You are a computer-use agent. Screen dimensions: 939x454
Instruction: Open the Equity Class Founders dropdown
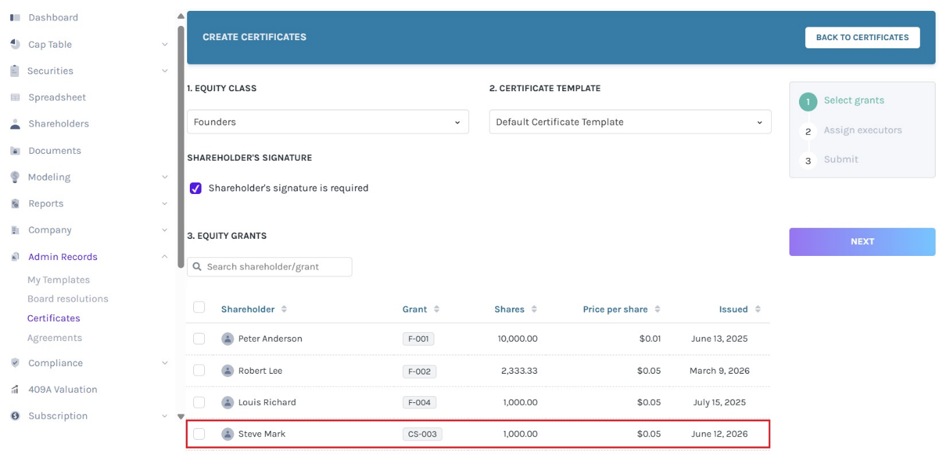click(x=328, y=122)
